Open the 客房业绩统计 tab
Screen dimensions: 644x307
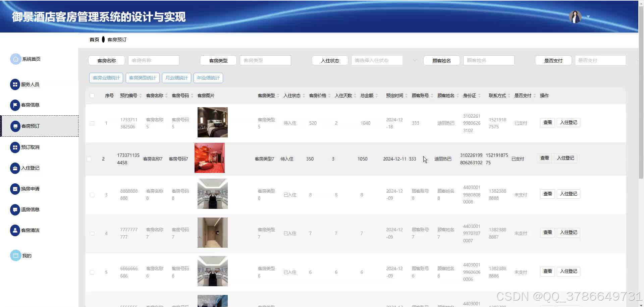(x=106, y=78)
